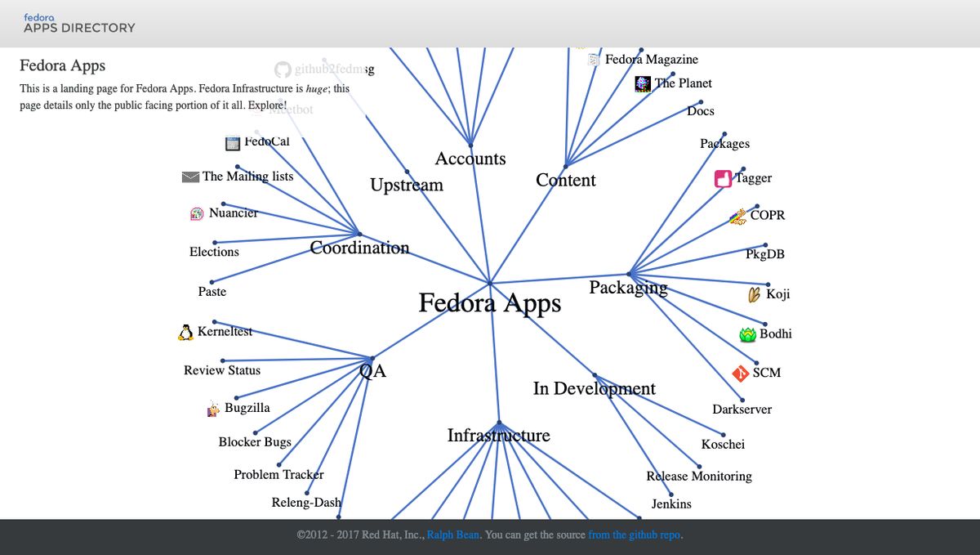The height and width of the screenshot is (555, 980).
Task: Click the Fedora Magazine icon
Action: [x=593, y=58]
